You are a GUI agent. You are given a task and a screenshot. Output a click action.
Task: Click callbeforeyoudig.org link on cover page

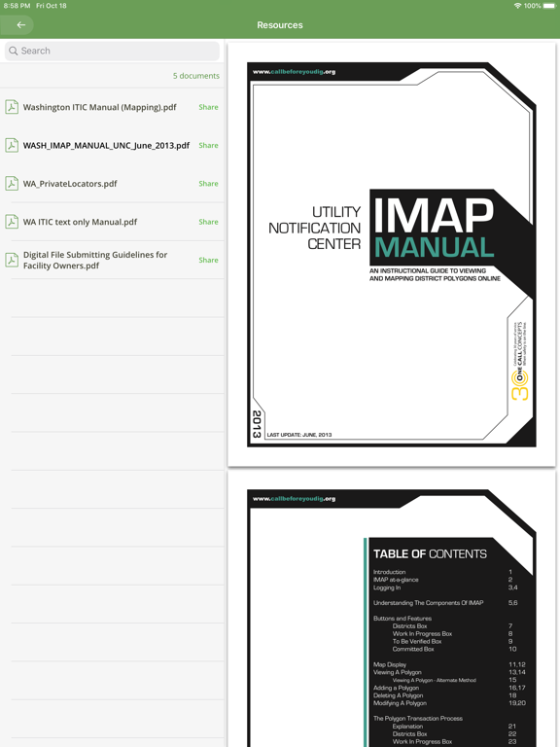(x=294, y=71)
